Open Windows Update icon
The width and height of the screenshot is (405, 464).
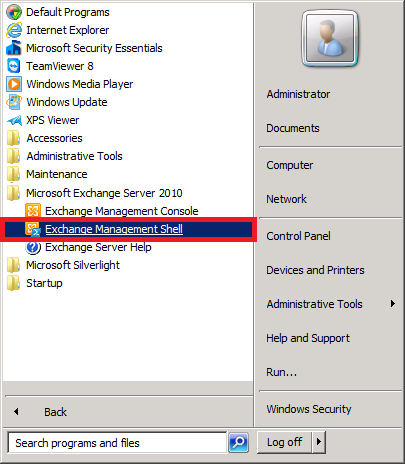coord(14,102)
